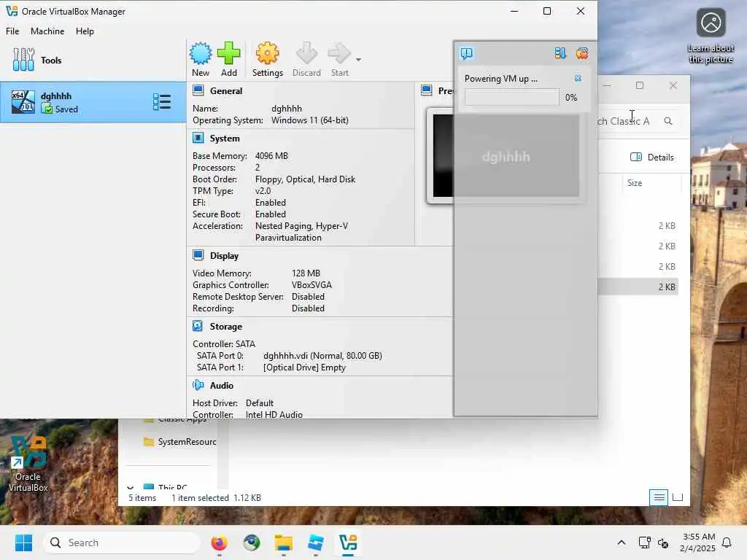Click the notification sort order icon

[x=560, y=53]
